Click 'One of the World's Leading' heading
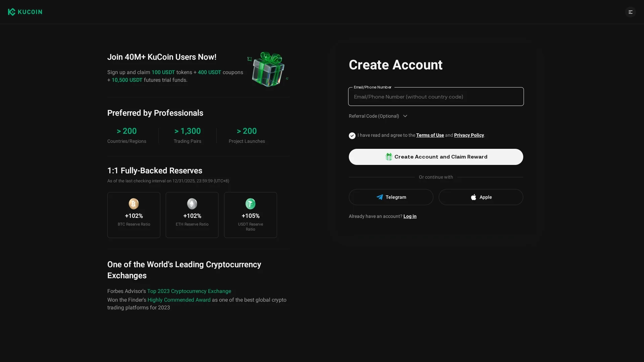Image resolution: width=644 pixels, height=362 pixels. (184, 270)
